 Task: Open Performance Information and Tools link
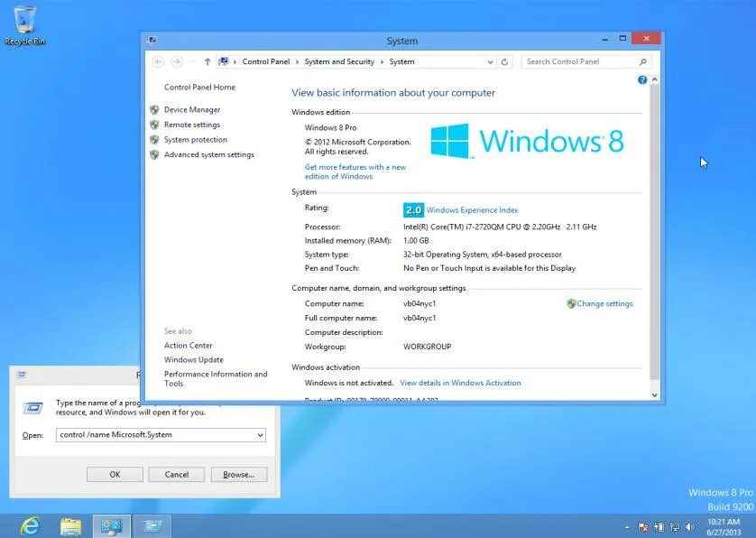pos(216,379)
